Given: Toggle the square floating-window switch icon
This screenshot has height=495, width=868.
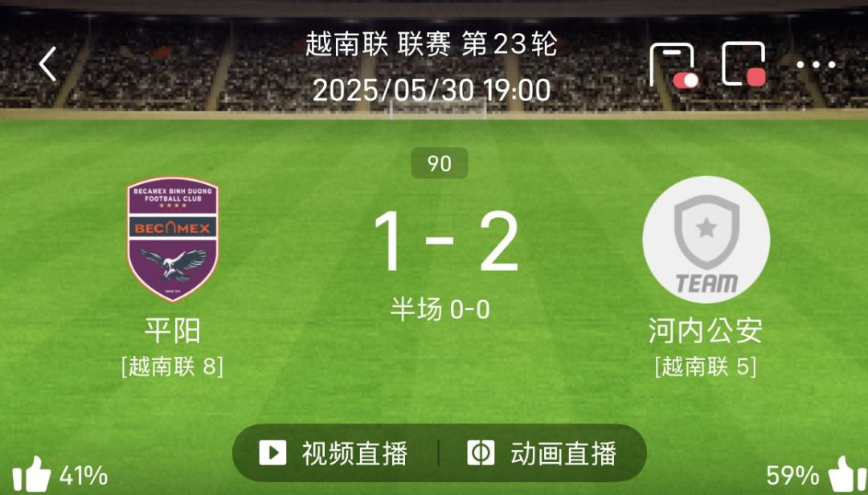Looking at the screenshot, I should (744, 64).
